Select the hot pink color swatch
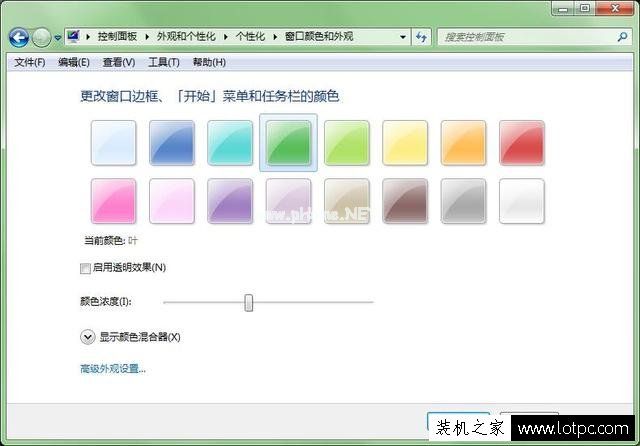640x446 pixels. tap(113, 201)
